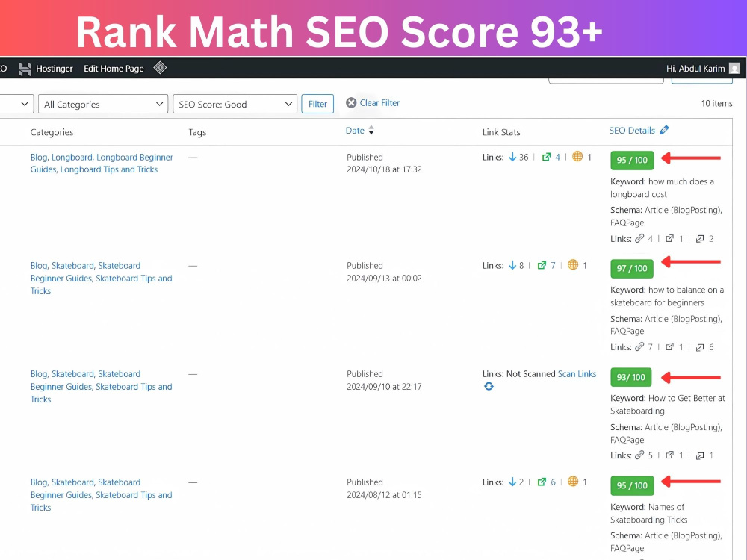
Task: Click the incoming links arrow icon showing 36
Action: pyautogui.click(x=512, y=157)
